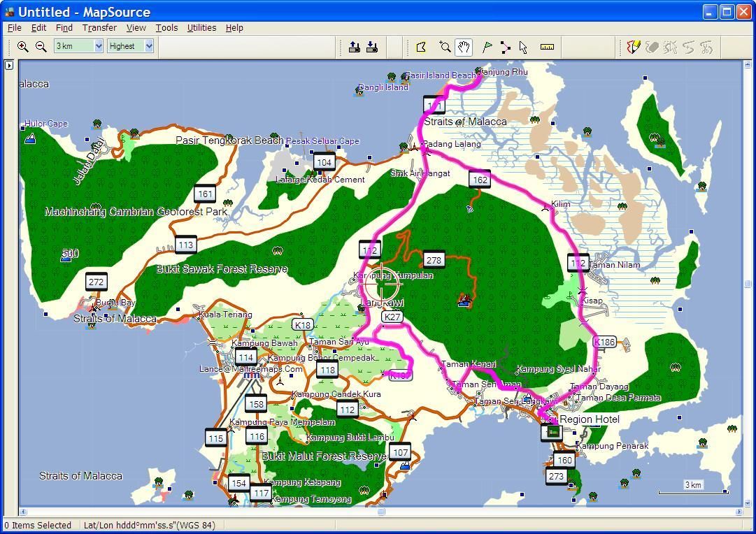
Task: Open the Utilities menu
Action: click(201, 27)
